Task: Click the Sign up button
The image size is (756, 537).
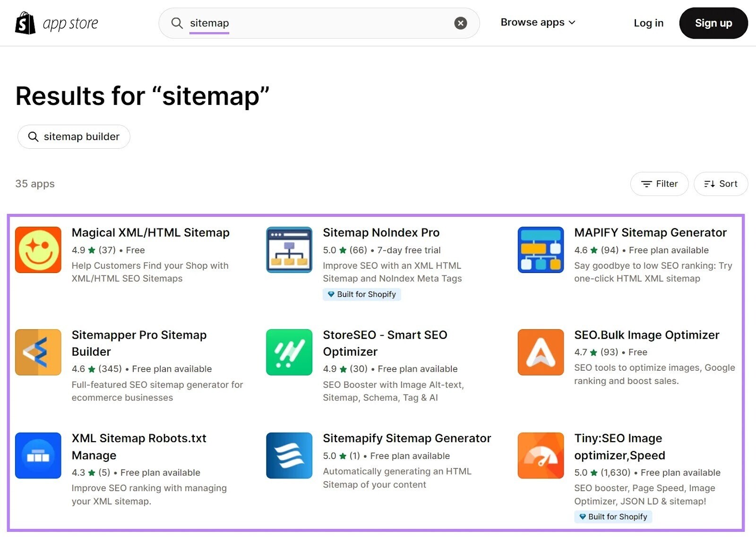Action: [x=713, y=23]
